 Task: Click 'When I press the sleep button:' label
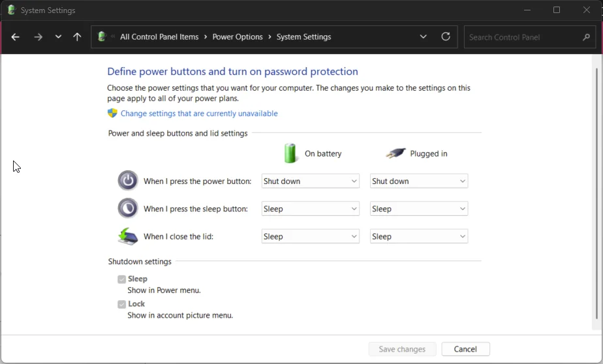196,209
